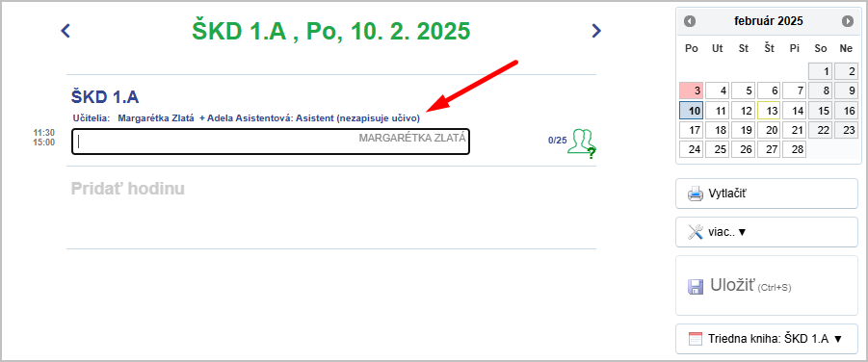This screenshot has height=362, width=868.
Task: Select Saturday February 15 in calendar
Action: click(x=821, y=111)
